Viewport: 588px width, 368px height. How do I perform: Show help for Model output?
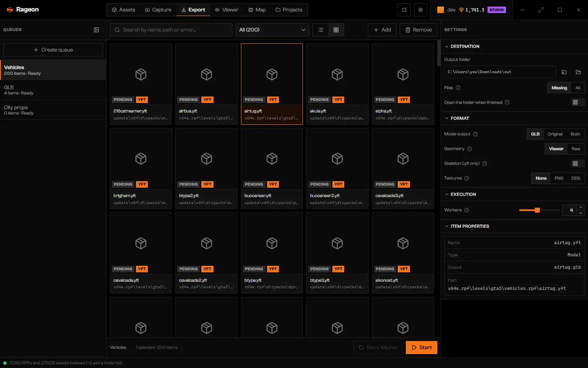click(475, 134)
